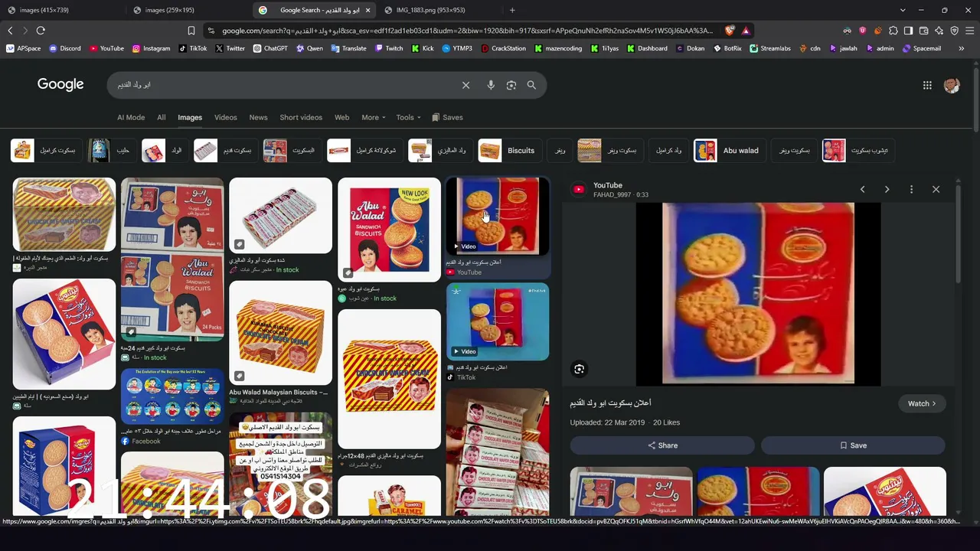This screenshot has width=980, height=551.
Task: Switch to the Short videos tab
Action: [x=301, y=117]
